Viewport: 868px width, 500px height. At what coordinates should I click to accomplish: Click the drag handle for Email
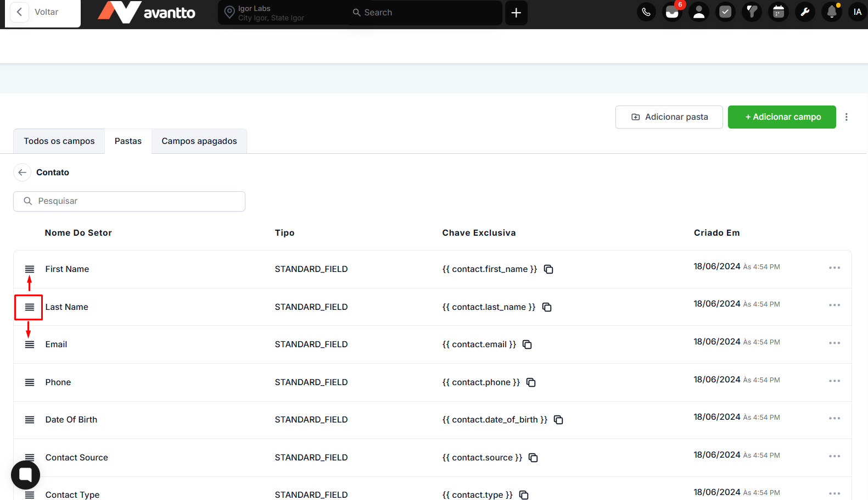coord(30,345)
